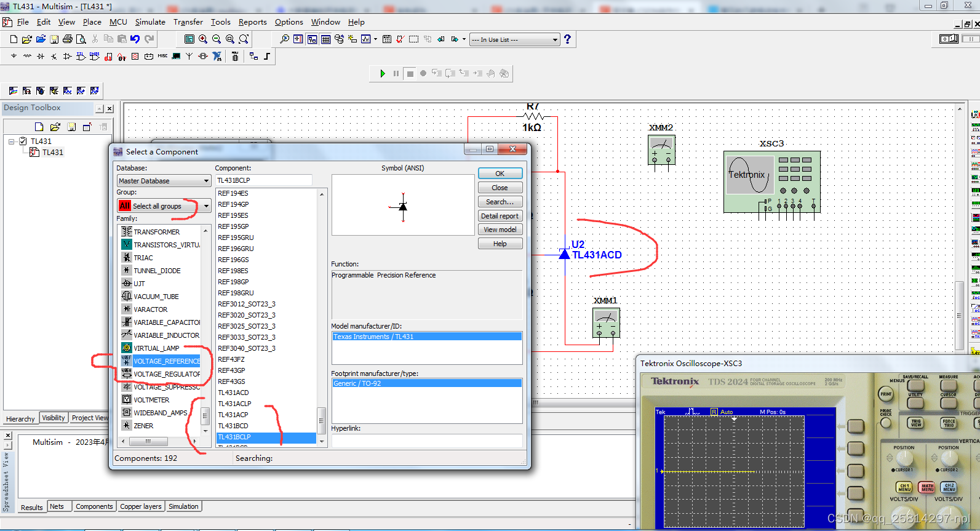Open the Select all groups dropdown

click(x=206, y=206)
